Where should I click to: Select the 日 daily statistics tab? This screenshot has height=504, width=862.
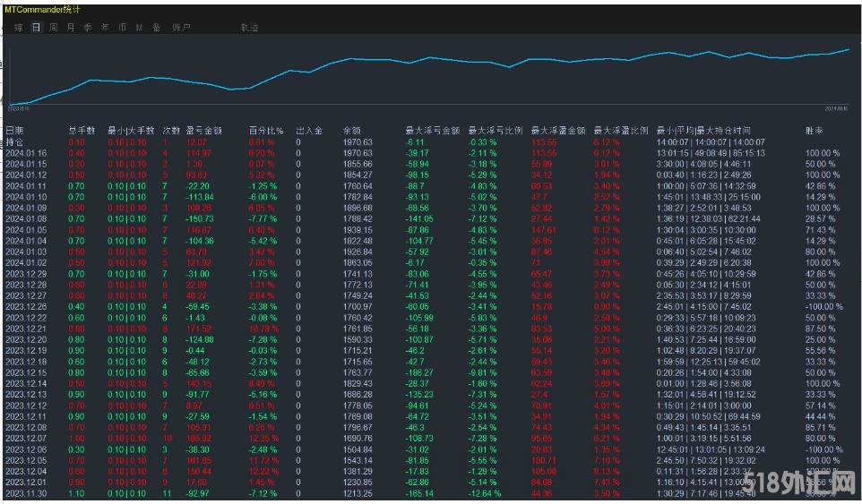click(36, 27)
